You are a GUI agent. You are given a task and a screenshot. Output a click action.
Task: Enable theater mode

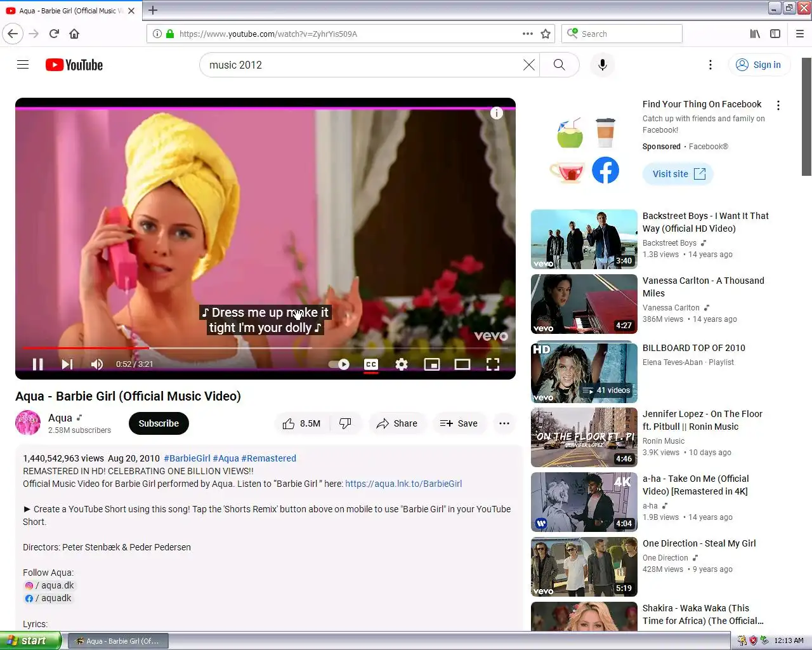pos(462,364)
